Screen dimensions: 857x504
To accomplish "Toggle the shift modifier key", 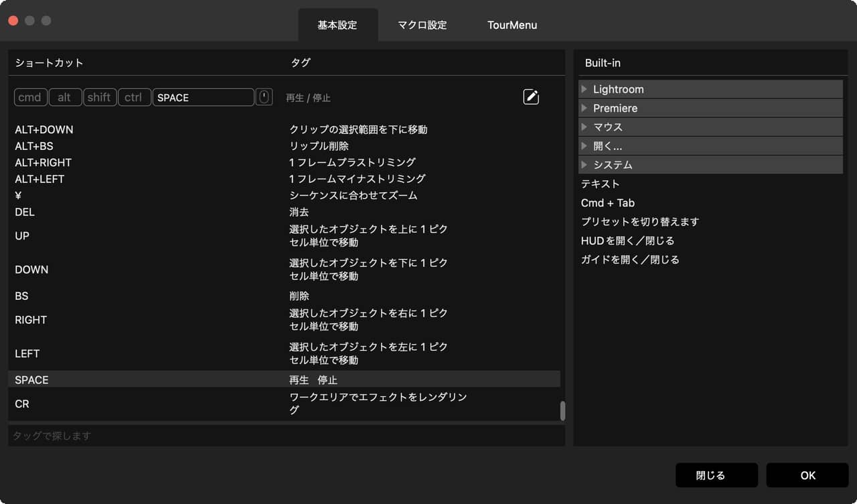I will (x=99, y=97).
